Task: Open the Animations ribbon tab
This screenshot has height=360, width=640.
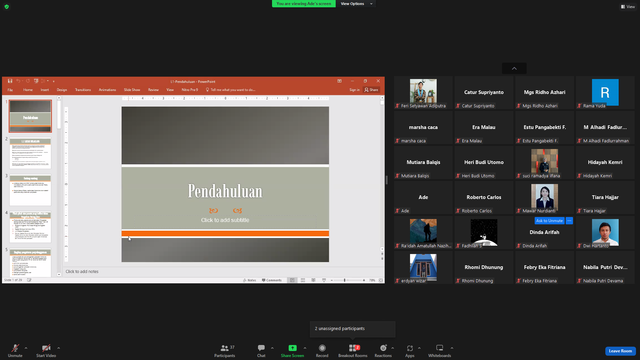Action: tap(107, 90)
